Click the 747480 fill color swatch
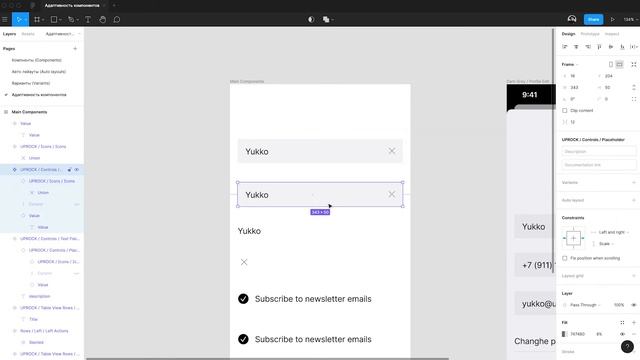Screen dimensions: 640x360 click(x=564, y=334)
